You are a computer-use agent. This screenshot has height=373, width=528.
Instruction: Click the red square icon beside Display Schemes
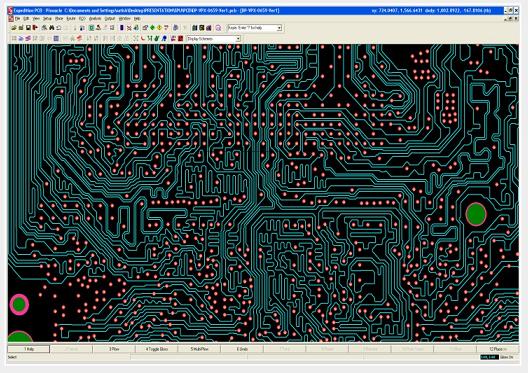tap(180, 39)
